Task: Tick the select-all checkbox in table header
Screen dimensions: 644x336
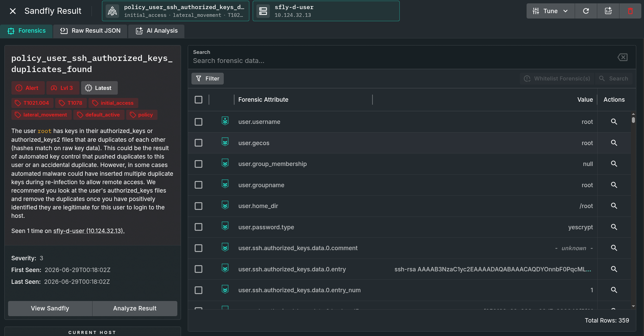Action: pos(199,100)
